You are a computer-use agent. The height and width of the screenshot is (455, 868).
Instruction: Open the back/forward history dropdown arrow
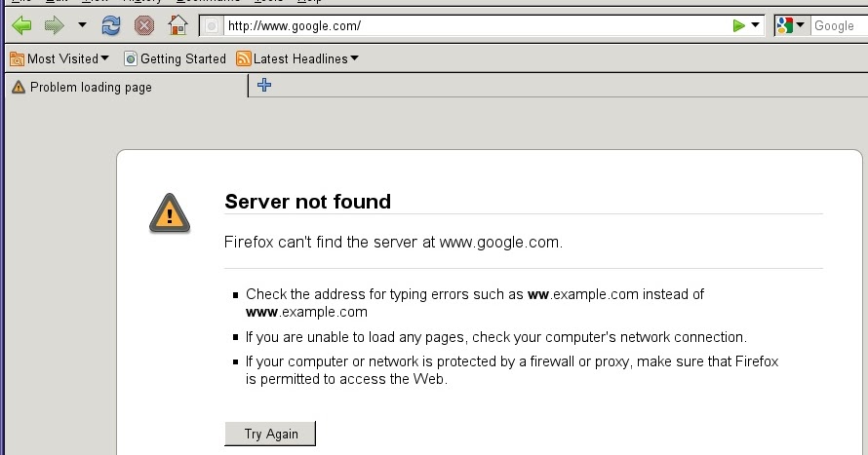(x=82, y=25)
